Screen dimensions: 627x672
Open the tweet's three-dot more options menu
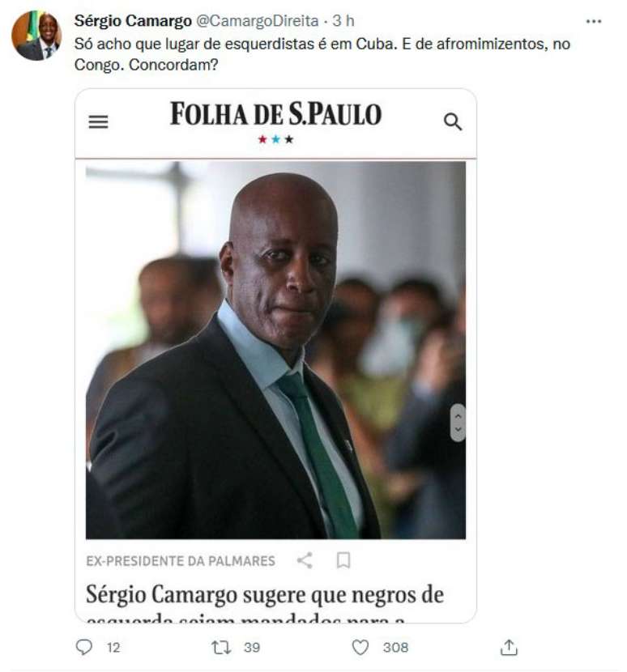click(x=594, y=21)
